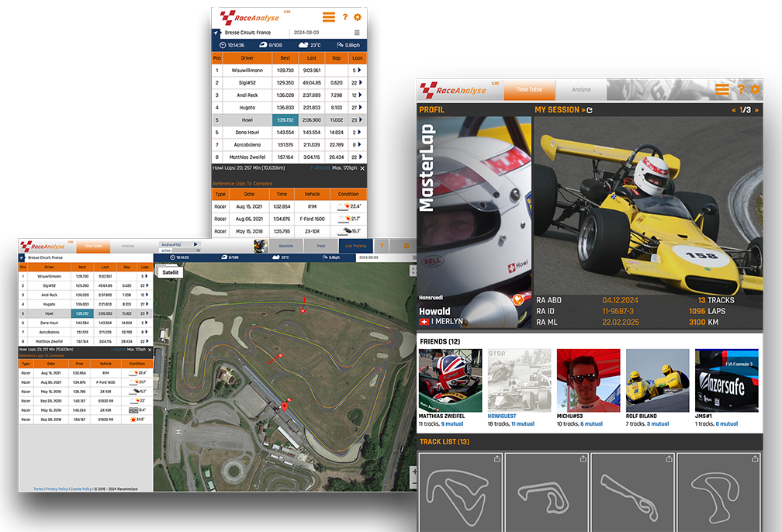
Task: Click location arrow beside Bresse Circuit tracking window
Action: 22,257
